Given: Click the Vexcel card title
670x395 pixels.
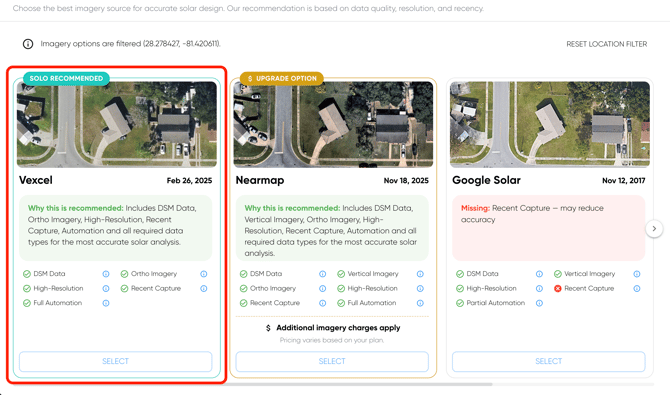Looking at the screenshot, I should pyautogui.click(x=36, y=180).
